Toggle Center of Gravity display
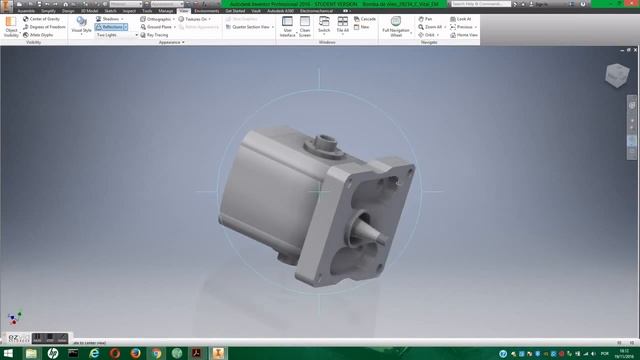The height and width of the screenshot is (360, 640). [x=41, y=19]
